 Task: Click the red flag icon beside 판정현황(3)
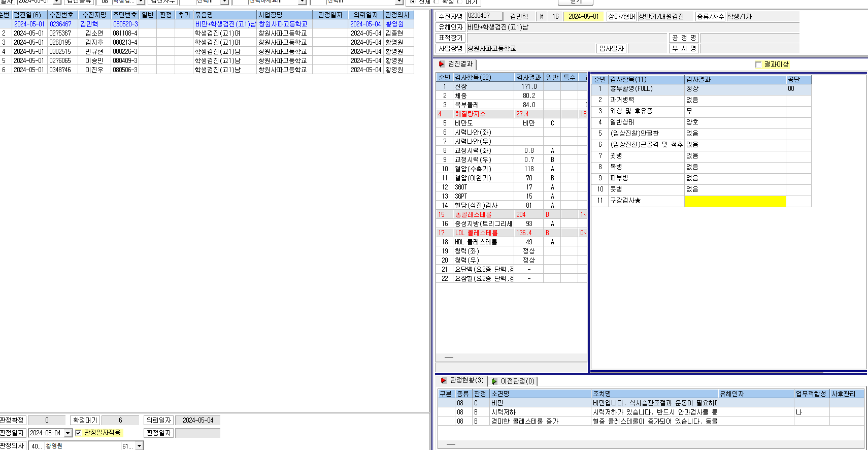pos(444,380)
